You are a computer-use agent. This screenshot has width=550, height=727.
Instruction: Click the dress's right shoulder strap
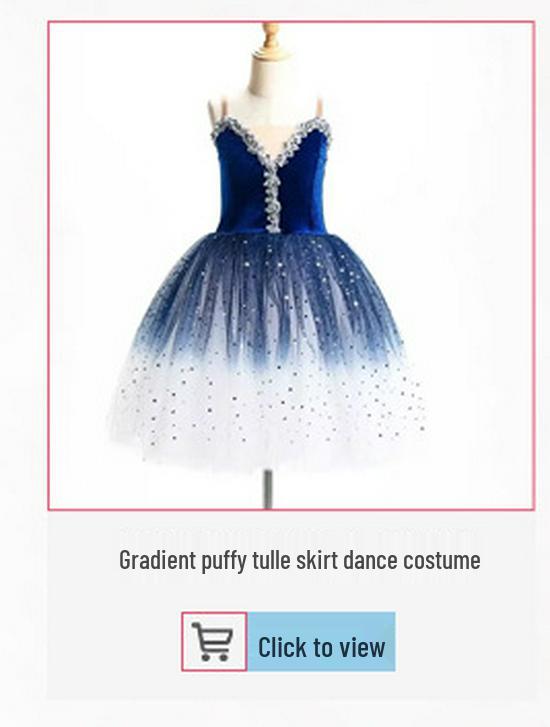click(x=320, y=109)
